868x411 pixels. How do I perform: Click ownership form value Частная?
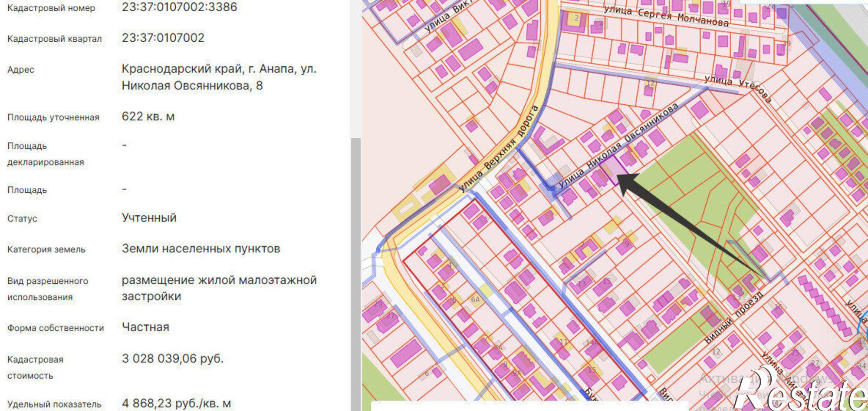point(145,327)
